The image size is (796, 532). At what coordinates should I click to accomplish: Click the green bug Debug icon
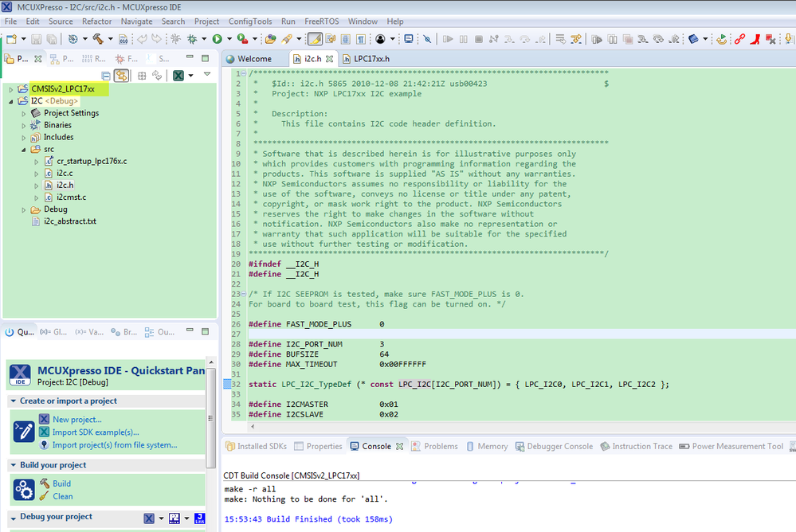point(192,39)
